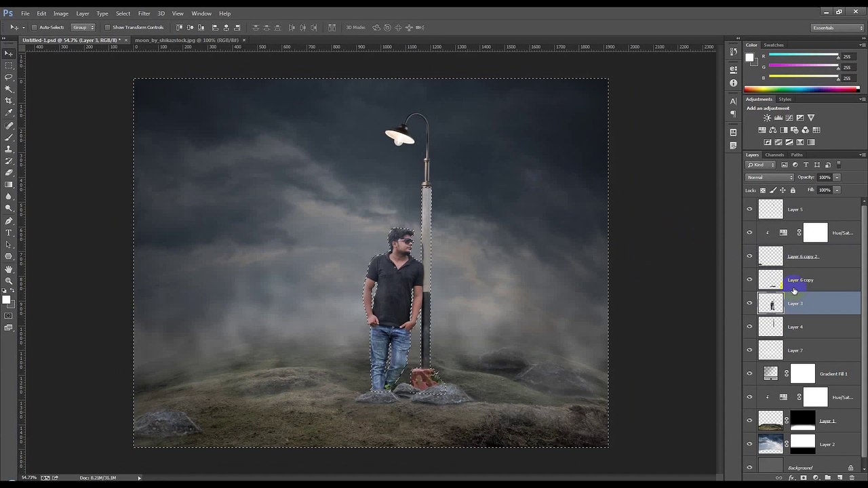Open the Auto-Select Group dropdown
The image size is (868, 488).
[83, 27]
